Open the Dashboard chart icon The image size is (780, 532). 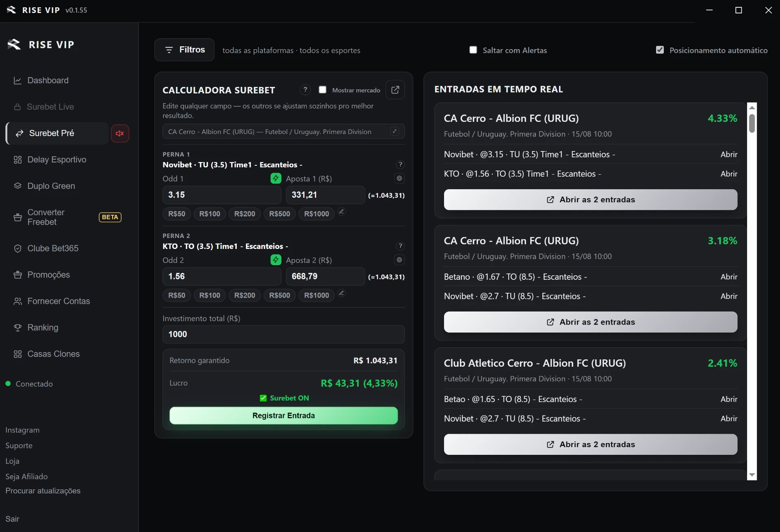[17, 80]
